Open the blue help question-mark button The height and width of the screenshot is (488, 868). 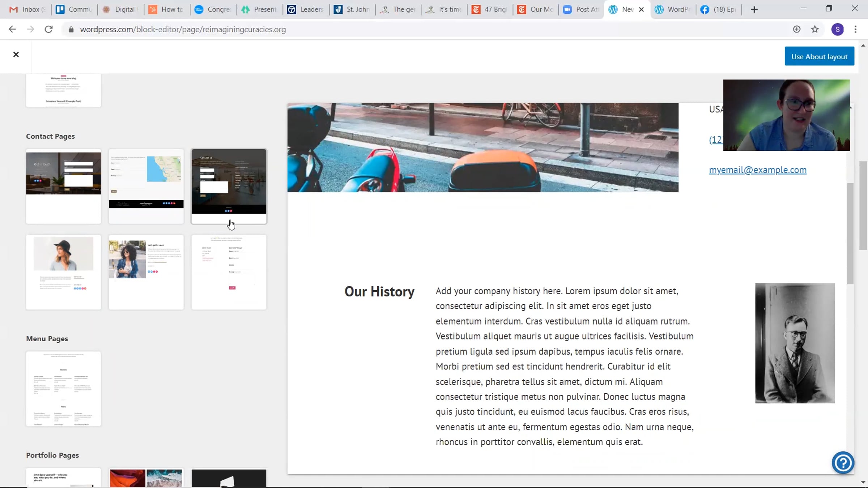tap(843, 462)
